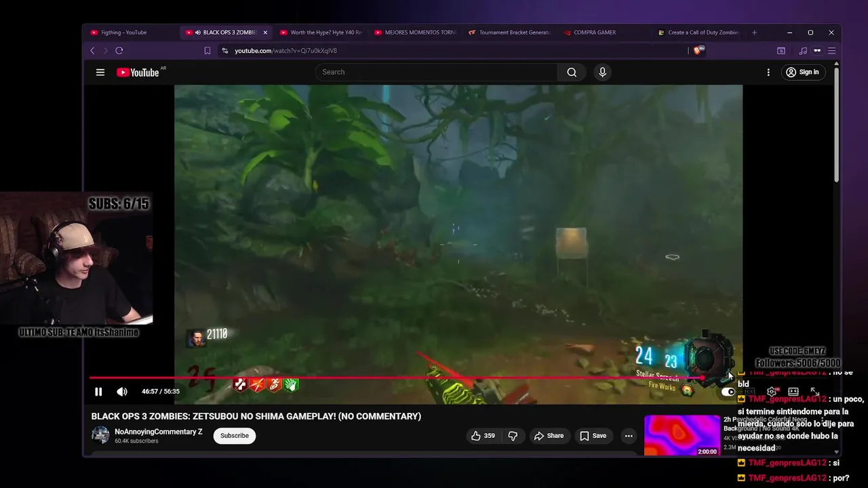Click the video title text
Screen dimensions: 868x488
click(x=256, y=416)
